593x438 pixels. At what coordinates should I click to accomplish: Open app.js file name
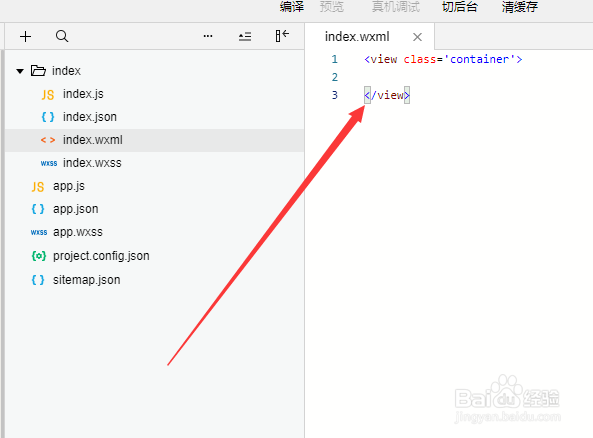pyautogui.click(x=69, y=186)
